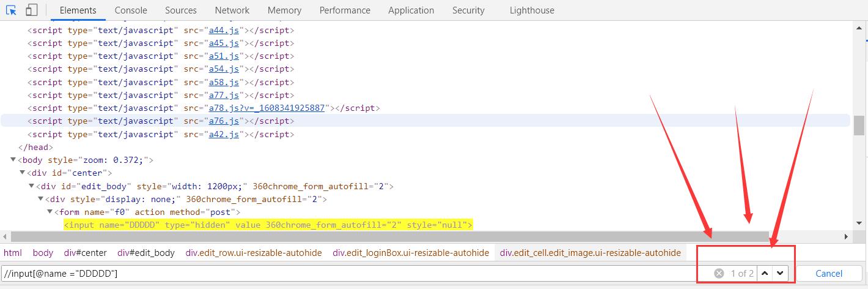Cancel the element search

point(829,273)
